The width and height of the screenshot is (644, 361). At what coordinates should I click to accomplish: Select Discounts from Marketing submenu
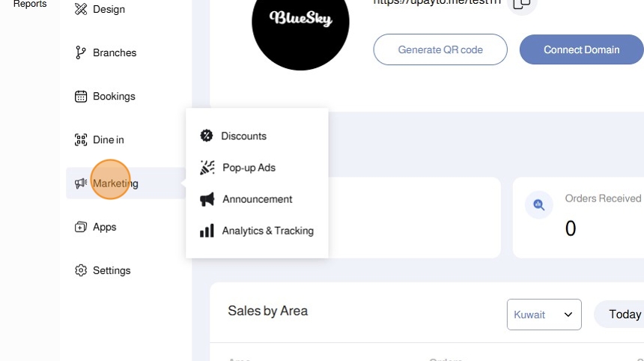tap(243, 136)
